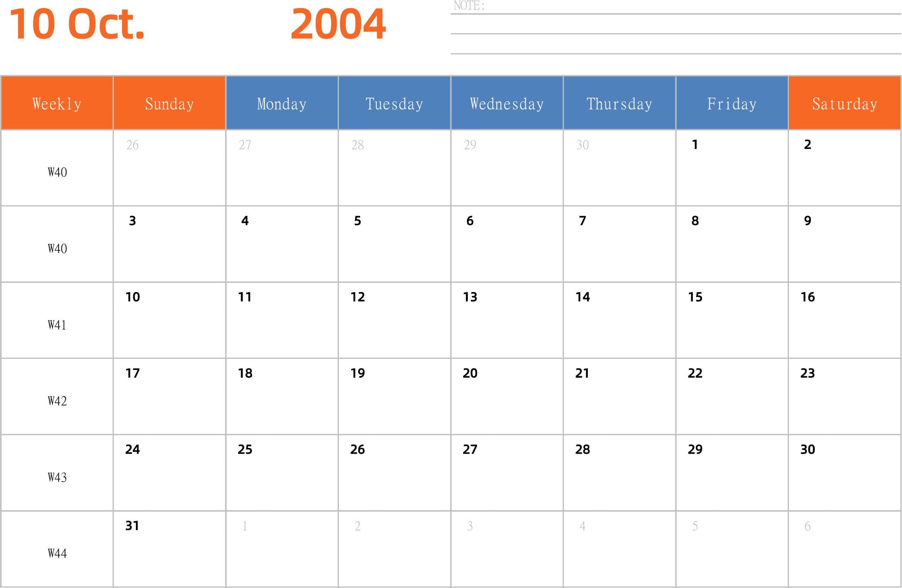Click the Friday column header
The image size is (902, 588).
[733, 101]
